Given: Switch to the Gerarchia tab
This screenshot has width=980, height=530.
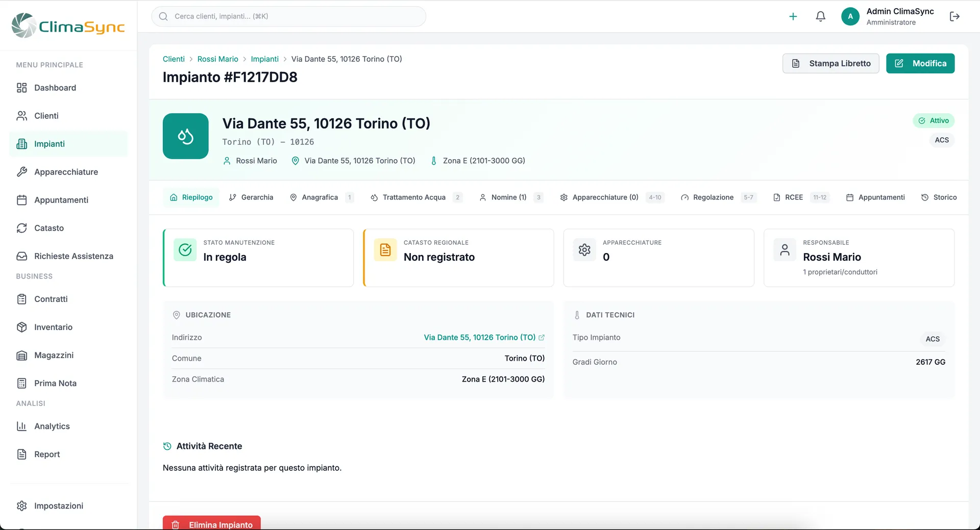Looking at the screenshot, I should coord(251,197).
